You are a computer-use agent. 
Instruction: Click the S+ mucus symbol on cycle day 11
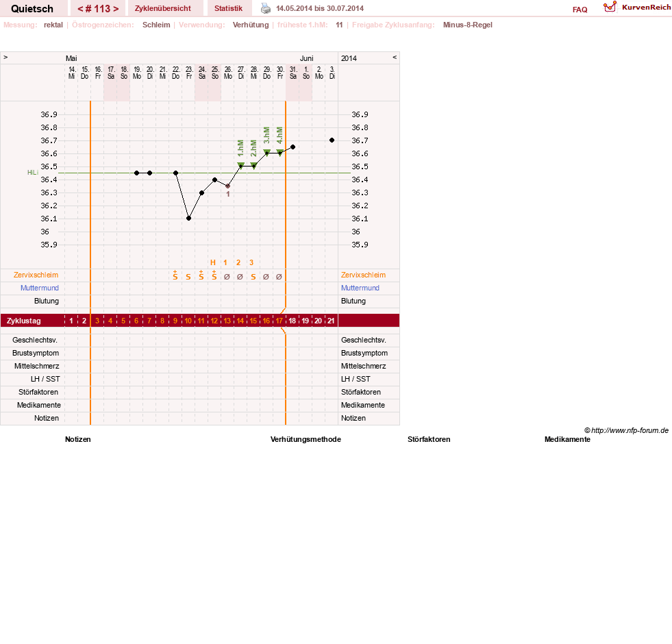point(201,275)
